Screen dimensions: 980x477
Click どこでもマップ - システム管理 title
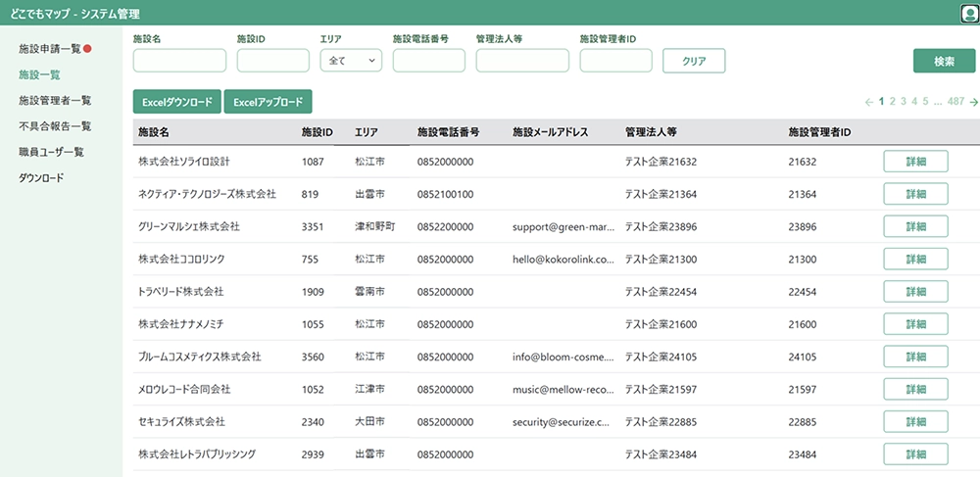tap(75, 13)
